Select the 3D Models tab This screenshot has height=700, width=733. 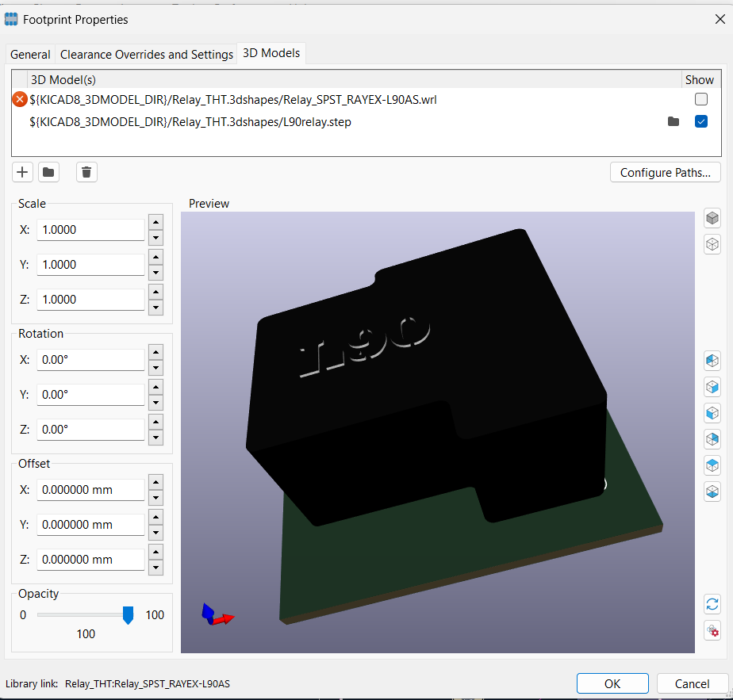[x=271, y=53]
